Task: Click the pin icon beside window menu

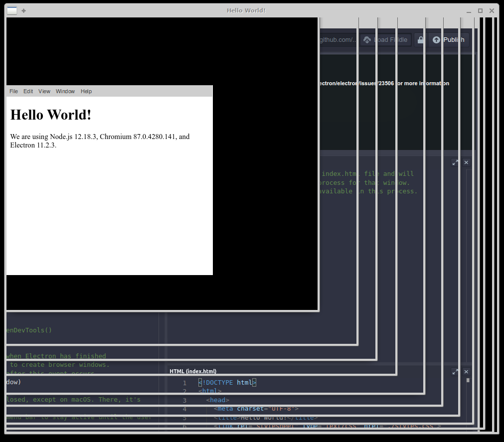Action: pos(23,10)
